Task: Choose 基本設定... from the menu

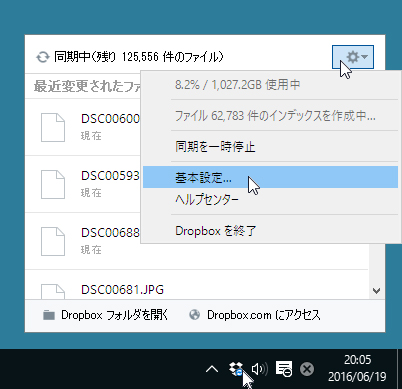Action: (x=270, y=177)
